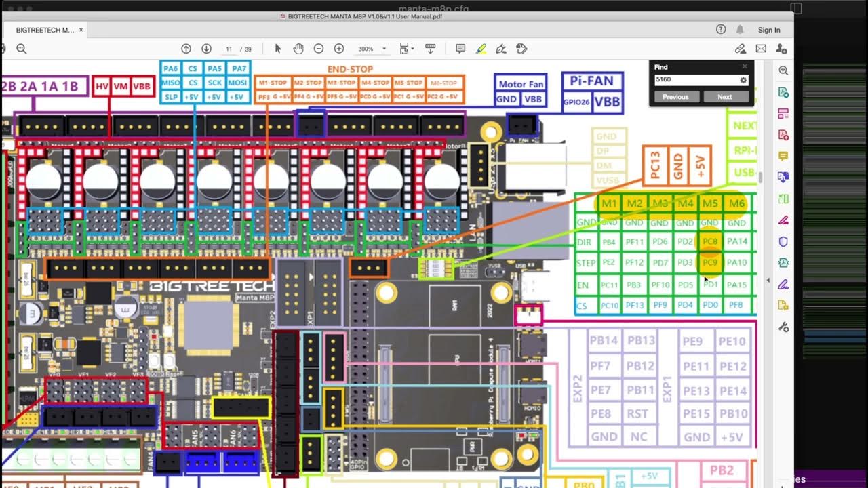The image size is (868, 488).
Task: Open Combine Files tool in right pane
Action: [783, 178]
